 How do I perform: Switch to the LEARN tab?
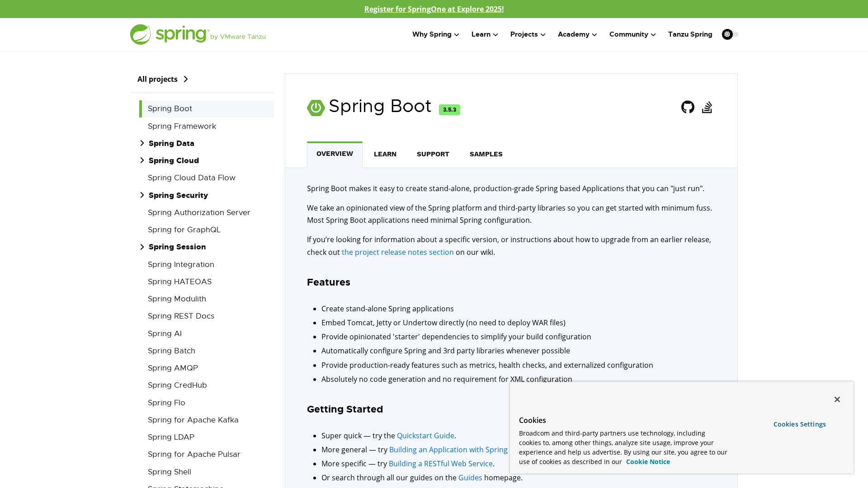385,154
